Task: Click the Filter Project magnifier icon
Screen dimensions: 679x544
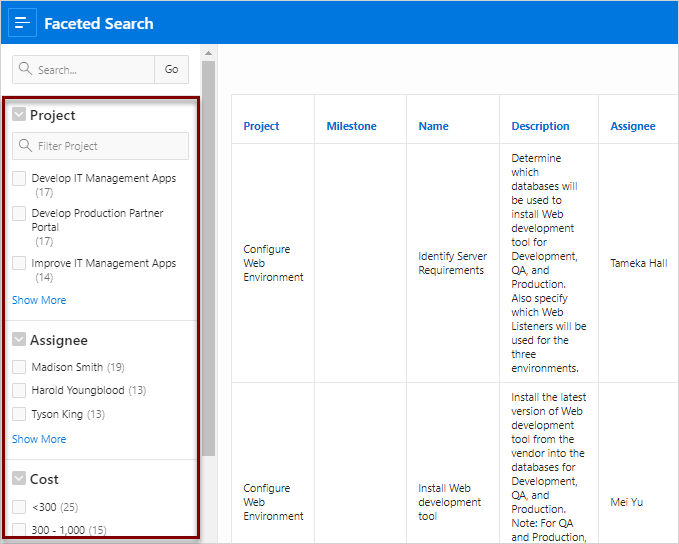Action: click(x=26, y=146)
